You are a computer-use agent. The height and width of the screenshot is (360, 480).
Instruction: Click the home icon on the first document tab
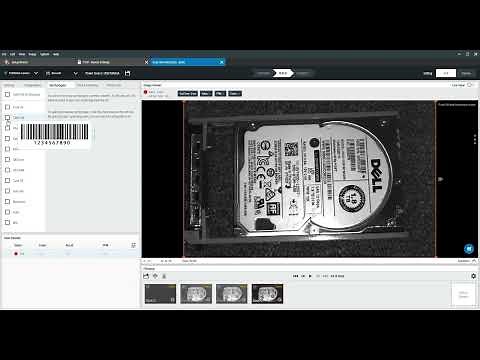(x=7, y=62)
